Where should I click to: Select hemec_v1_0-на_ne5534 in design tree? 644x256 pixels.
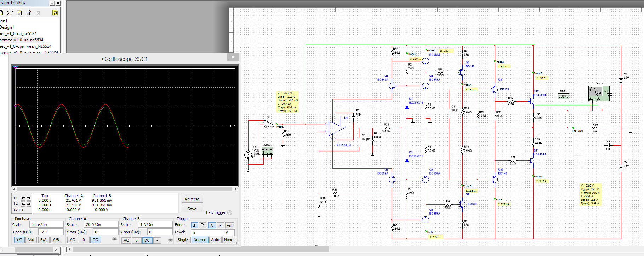point(21,40)
